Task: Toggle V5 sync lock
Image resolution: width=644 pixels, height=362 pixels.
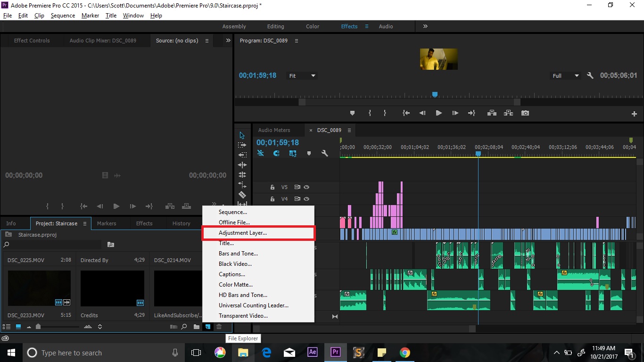Action: click(297, 187)
